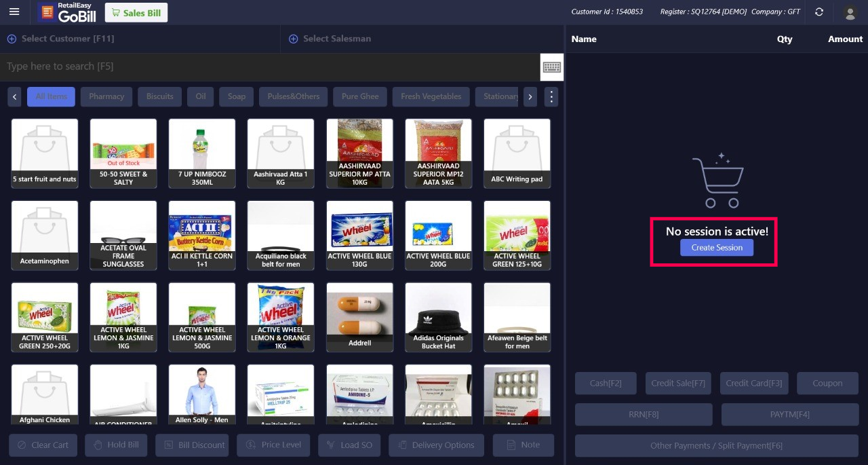Select Afghani Chicken item
The height and width of the screenshot is (465, 868).
[x=45, y=395]
